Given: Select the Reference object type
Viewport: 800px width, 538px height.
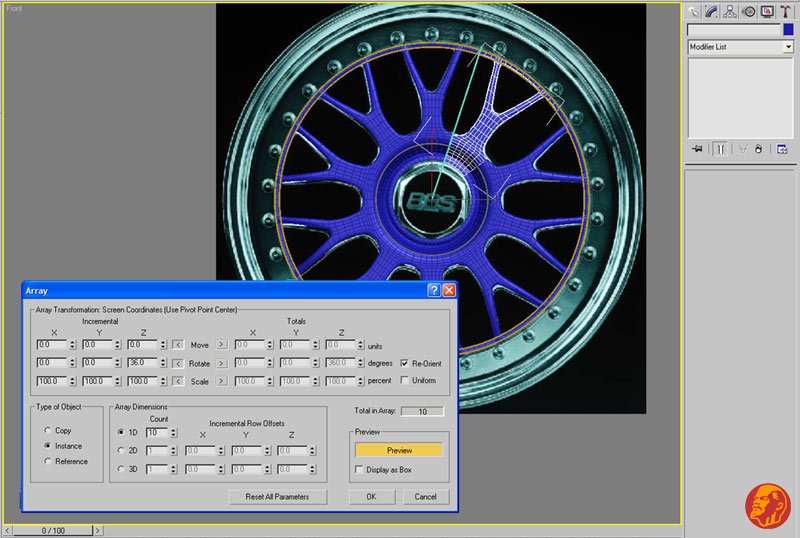Looking at the screenshot, I should (48, 461).
